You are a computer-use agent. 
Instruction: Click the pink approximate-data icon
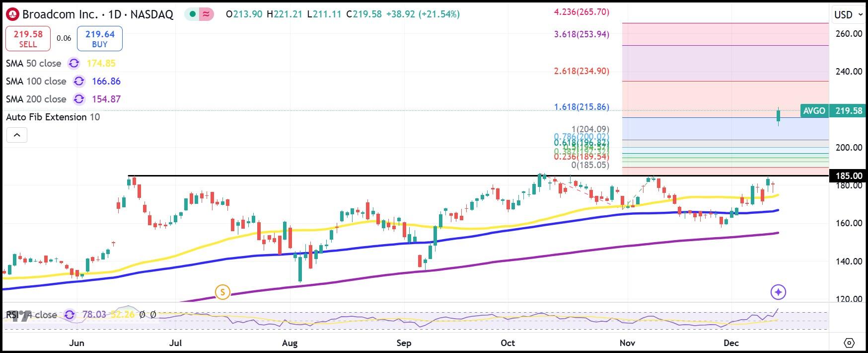pyautogui.click(x=206, y=14)
